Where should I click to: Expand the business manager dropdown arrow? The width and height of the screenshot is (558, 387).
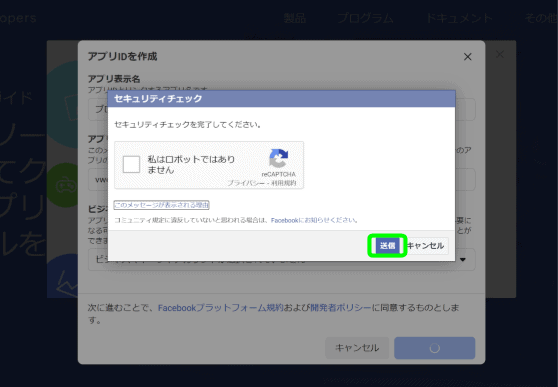tap(463, 260)
